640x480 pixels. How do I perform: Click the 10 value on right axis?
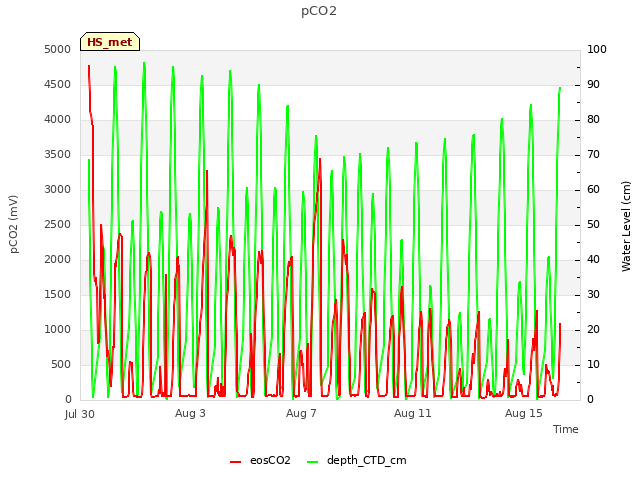pos(593,364)
